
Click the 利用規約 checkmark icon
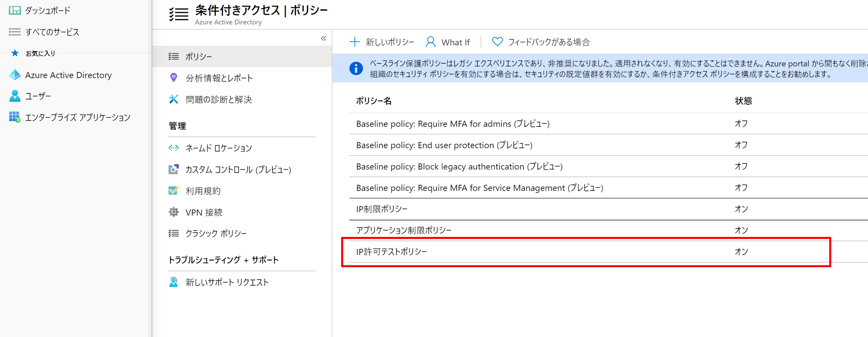pos(173,191)
